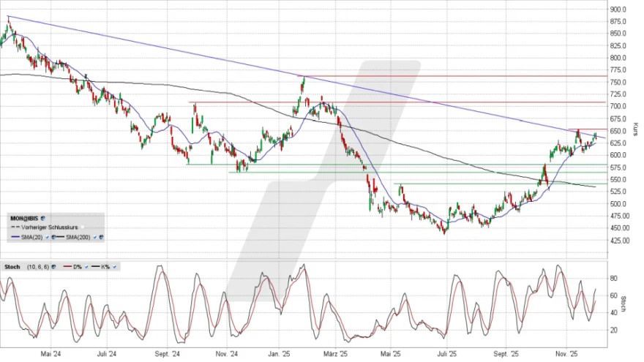Open SMA(200) settings icon
Screen dimensions: 644x362
coord(101,237)
